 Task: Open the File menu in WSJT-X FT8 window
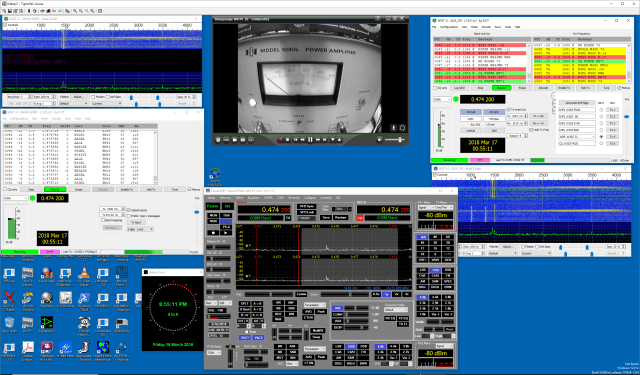coord(435,27)
